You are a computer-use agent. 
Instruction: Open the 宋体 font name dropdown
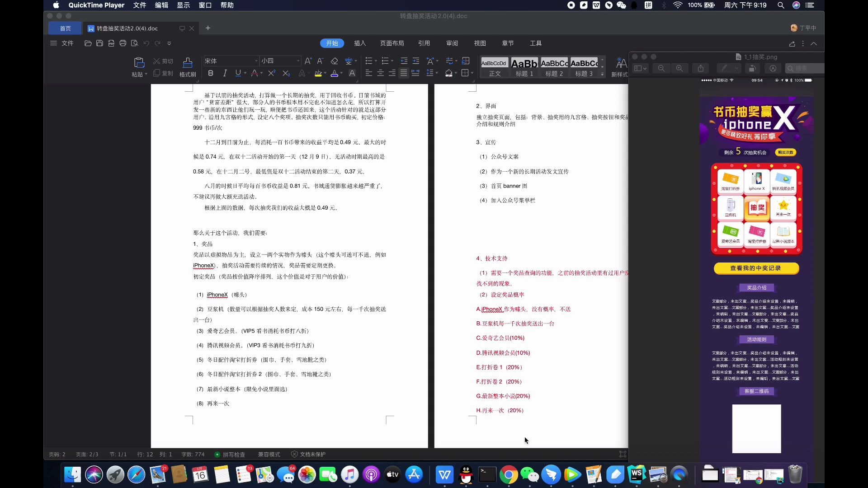[x=256, y=61]
